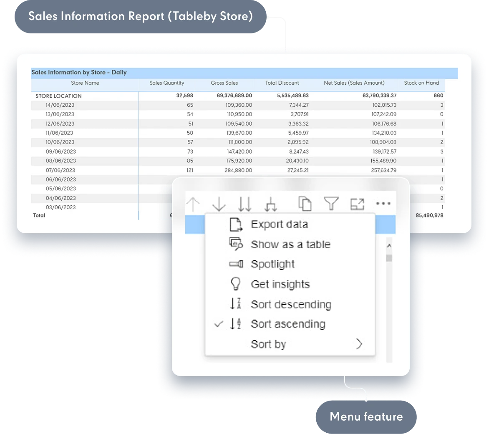
Task: Click the drill down arrow icon
Action: [x=219, y=204]
